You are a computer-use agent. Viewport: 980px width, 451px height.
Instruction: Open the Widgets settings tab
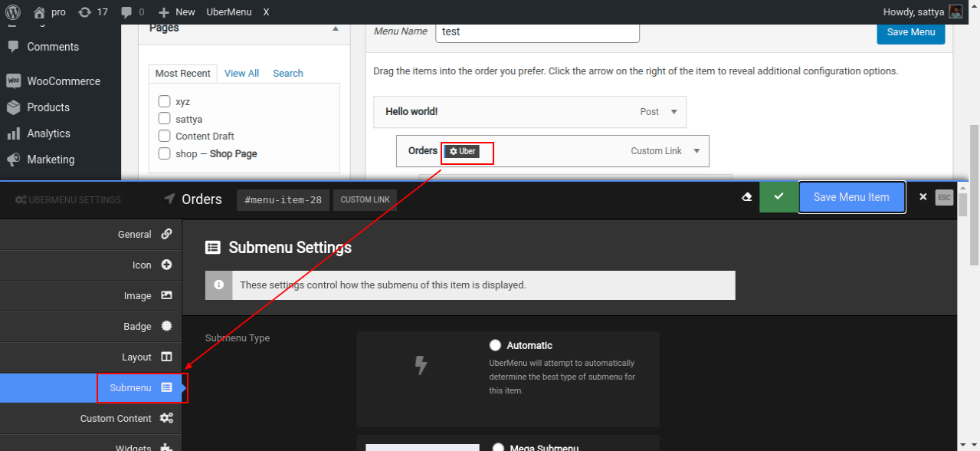tap(90, 445)
